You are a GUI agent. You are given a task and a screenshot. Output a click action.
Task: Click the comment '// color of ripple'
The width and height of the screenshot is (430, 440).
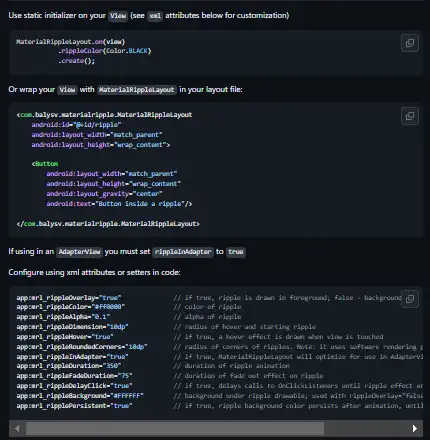207,307
